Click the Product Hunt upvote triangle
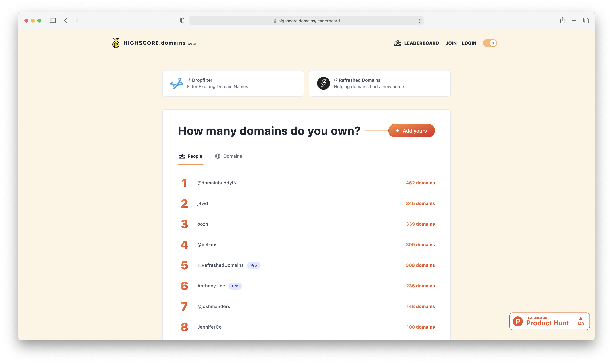613x364 pixels. tap(580, 318)
